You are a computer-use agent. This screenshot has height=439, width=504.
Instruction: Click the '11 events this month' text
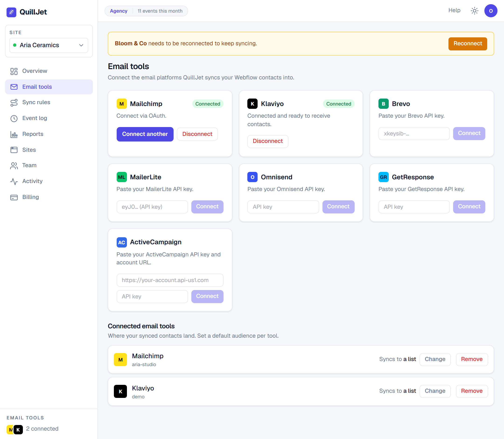pos(160,11)
